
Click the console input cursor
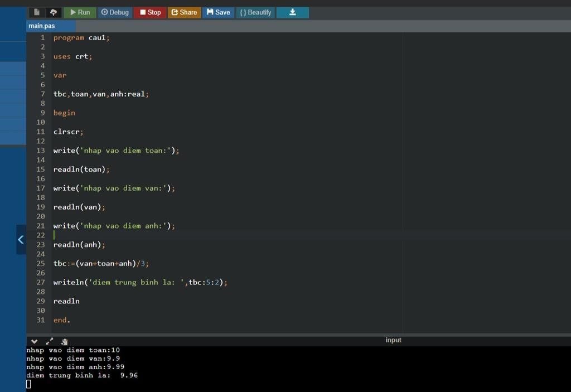tap(29, 384)
